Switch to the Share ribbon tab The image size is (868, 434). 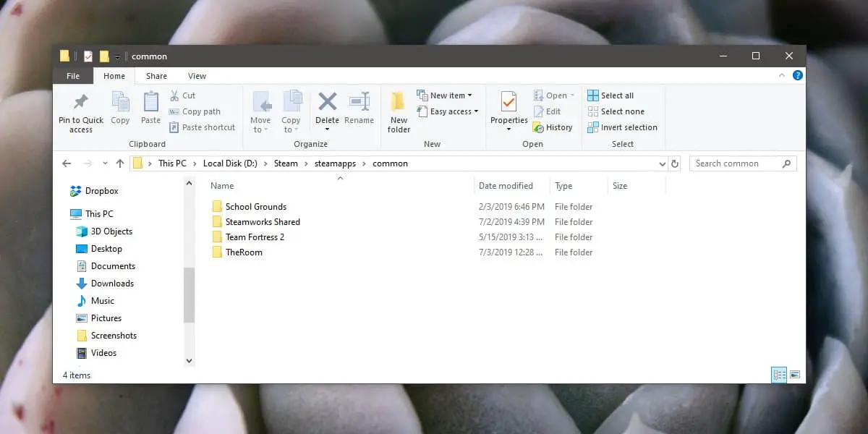[x=156, y=76]
